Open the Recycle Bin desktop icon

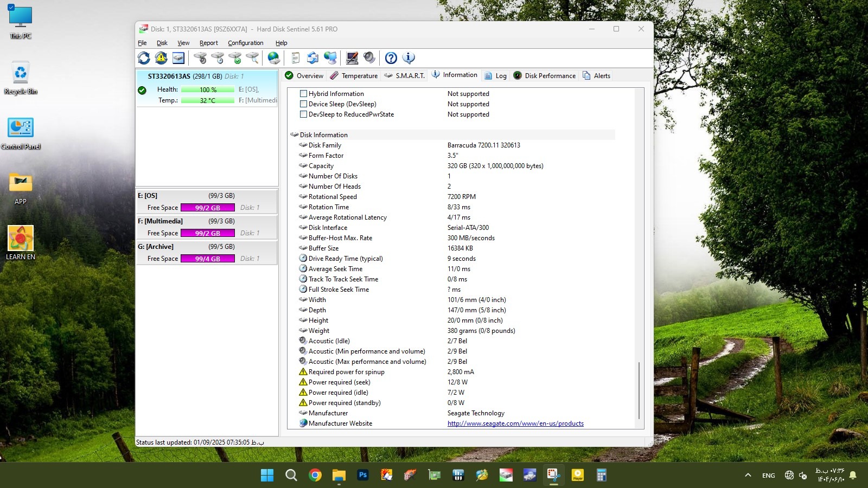(21, 78)
